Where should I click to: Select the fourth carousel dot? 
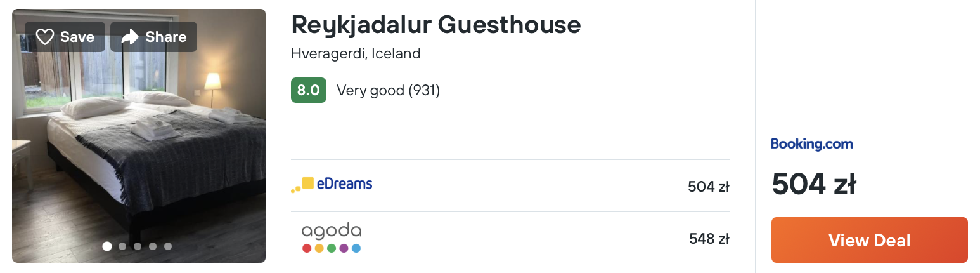153,246
